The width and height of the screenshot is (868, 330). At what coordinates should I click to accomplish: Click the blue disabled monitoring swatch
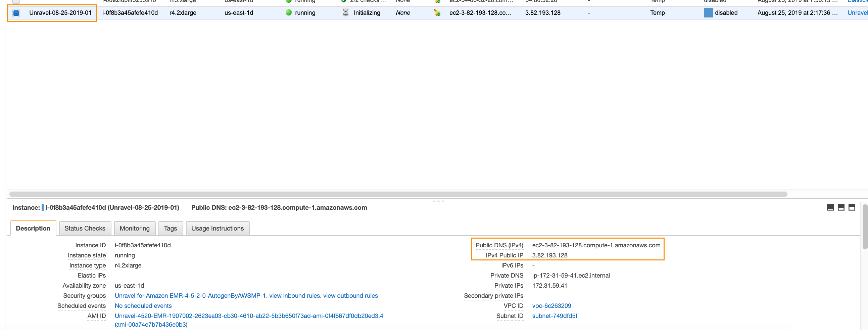click(x=708, y=13)
